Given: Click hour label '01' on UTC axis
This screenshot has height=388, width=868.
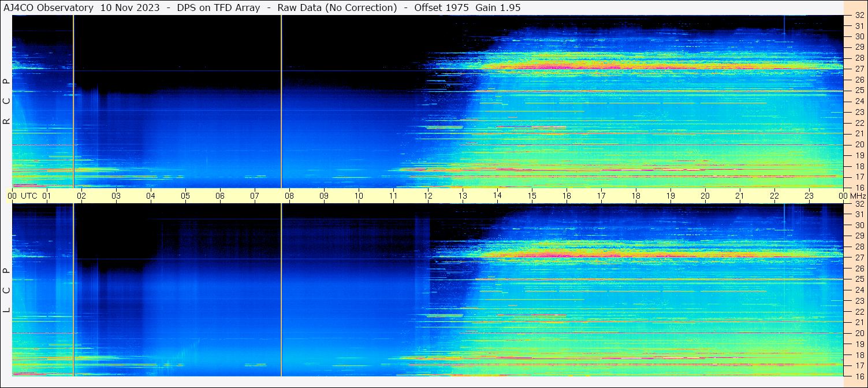Looking at the screenshot, I should (47, 196).
